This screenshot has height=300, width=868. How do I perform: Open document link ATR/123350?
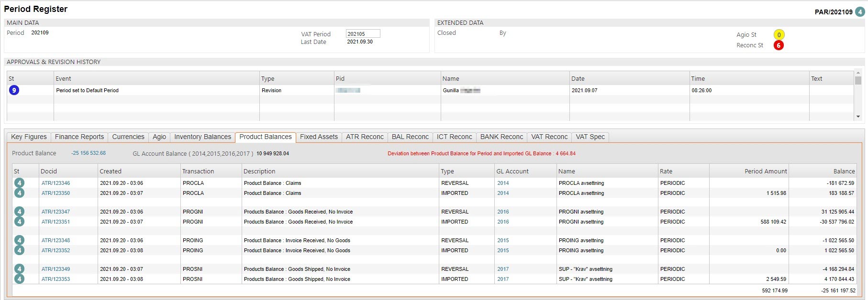(x=56, y=193)
